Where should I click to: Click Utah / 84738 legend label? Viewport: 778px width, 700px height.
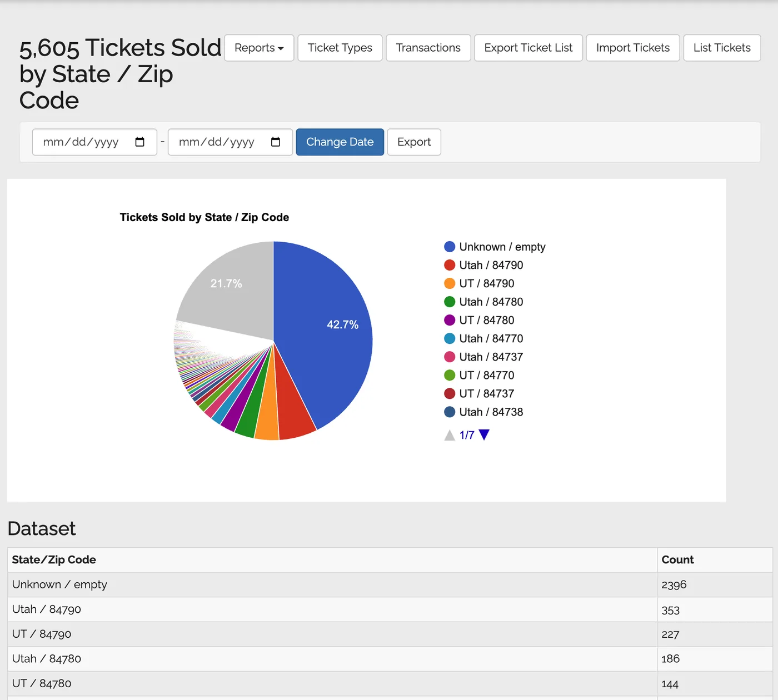click(491, 412)
